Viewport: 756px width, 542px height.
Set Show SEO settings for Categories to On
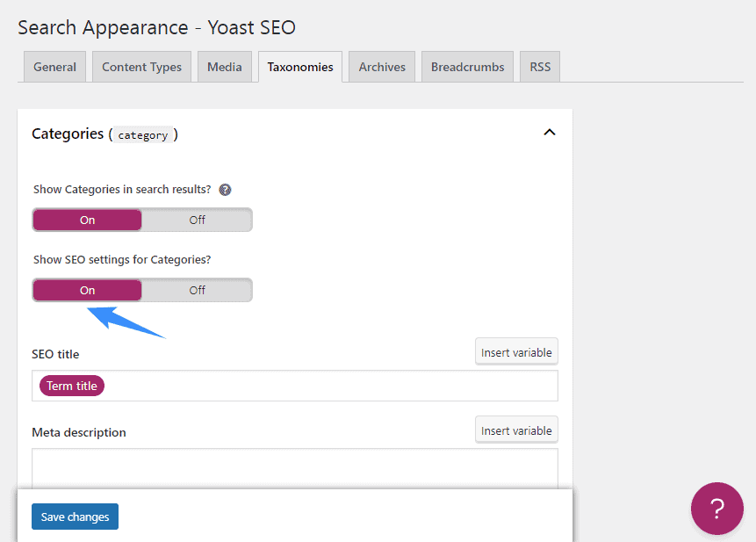coord(87,290)
